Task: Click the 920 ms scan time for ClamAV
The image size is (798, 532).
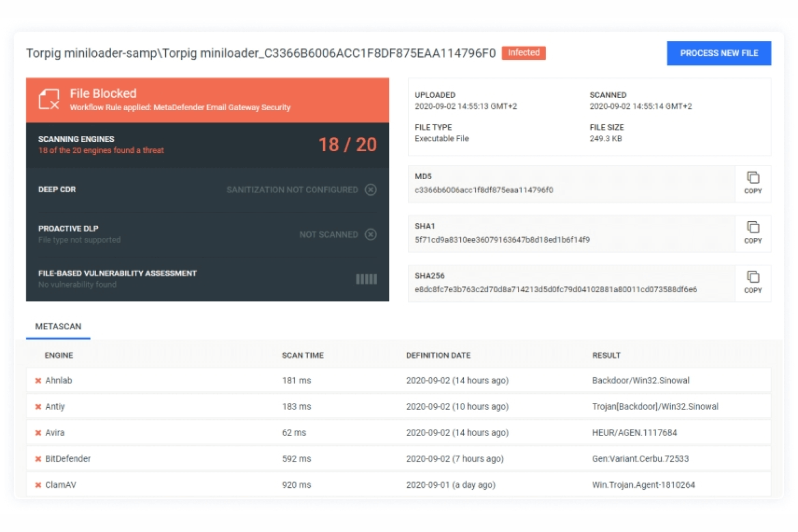Action: pyautogui.click(x=297, y=485)
